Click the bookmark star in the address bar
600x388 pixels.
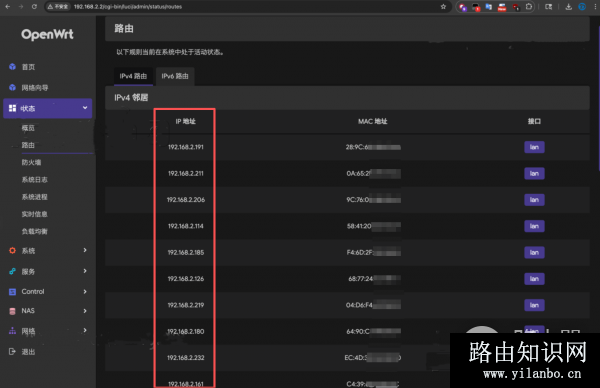pos(443,7)
